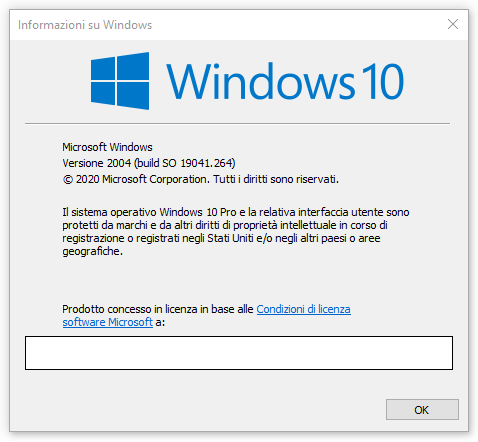This screenshot has width=478, height=442.
Task: Click the large 10 numeral in banner
Action: pos(383,82)
